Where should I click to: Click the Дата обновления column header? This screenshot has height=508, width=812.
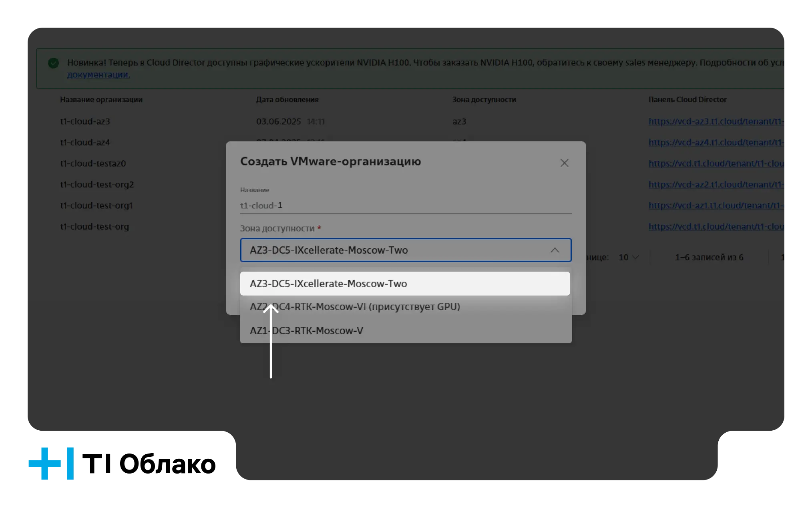(287, 99)
